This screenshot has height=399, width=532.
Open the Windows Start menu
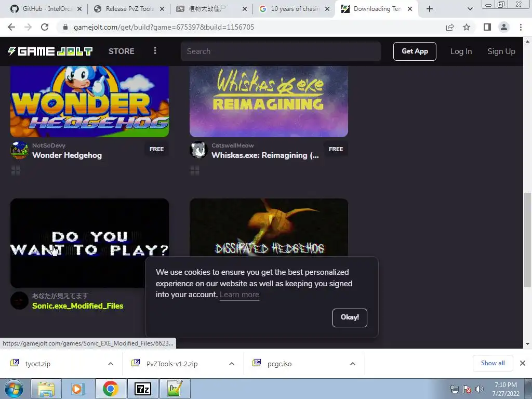(14, 389)
